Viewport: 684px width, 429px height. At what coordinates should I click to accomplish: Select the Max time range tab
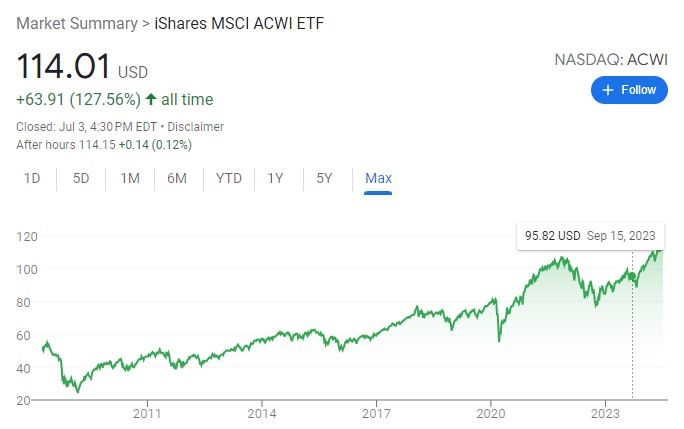(x=378, y=178)
